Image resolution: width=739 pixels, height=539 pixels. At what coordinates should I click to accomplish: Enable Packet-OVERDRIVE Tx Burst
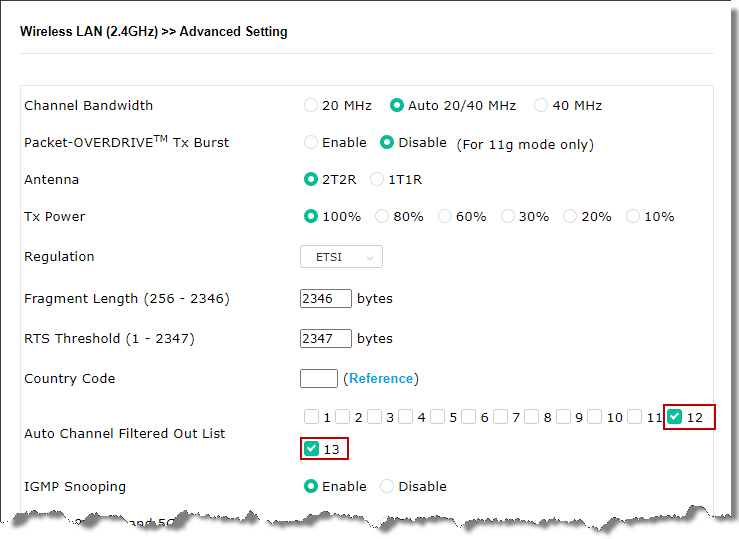(x=311, y=142)
